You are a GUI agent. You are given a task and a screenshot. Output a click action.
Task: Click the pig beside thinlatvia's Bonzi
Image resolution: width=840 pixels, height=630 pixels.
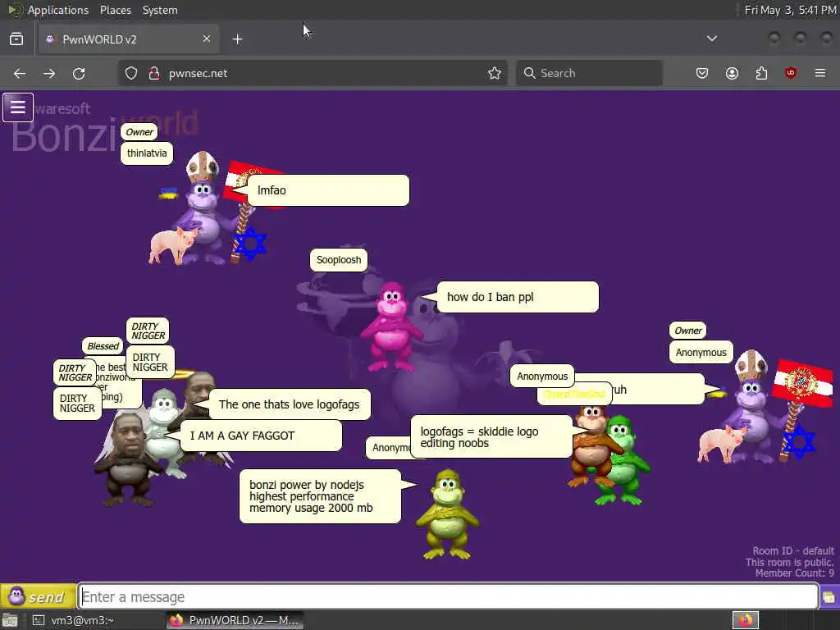pos(172,244)
